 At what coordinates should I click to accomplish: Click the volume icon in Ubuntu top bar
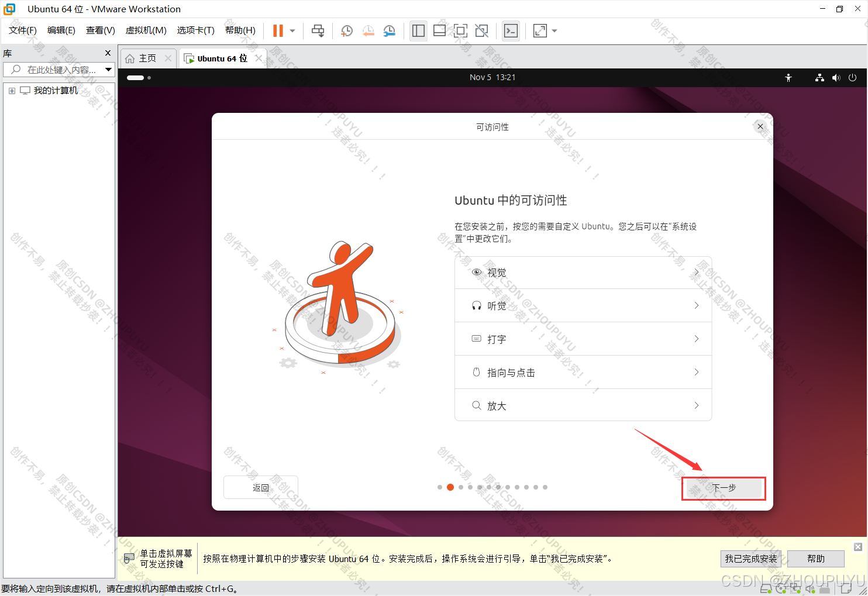point(836,77)
